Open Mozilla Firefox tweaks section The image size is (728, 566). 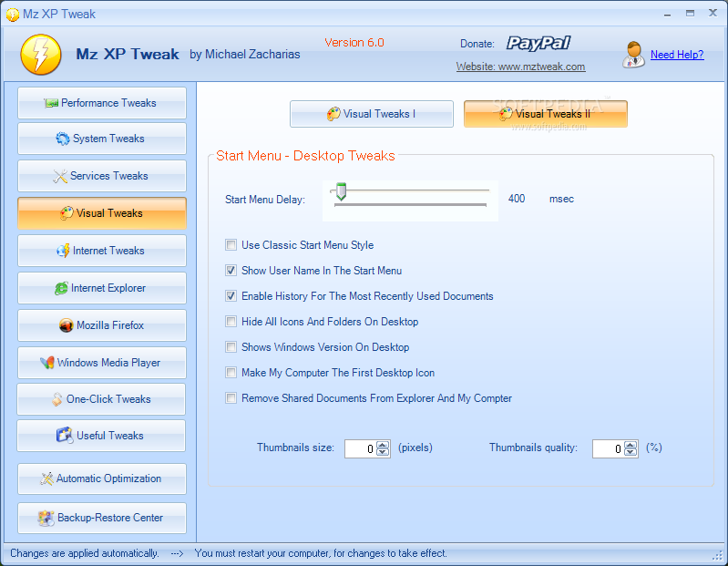click(x=102, y=325)
